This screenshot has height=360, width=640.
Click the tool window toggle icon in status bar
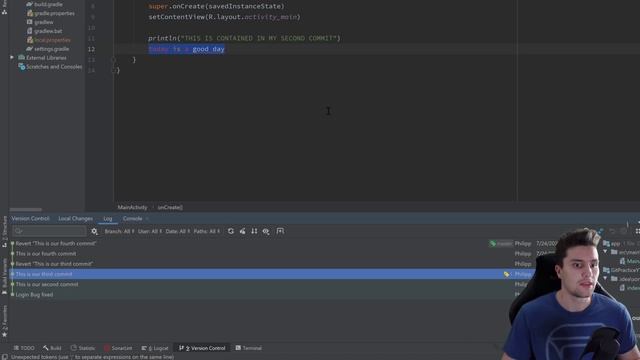(4, 357)
